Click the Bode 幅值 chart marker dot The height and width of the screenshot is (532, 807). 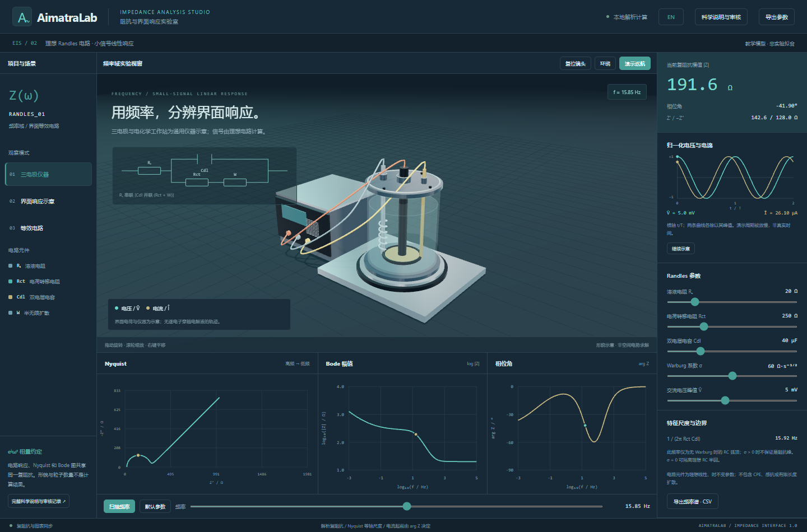click(416, 434)
